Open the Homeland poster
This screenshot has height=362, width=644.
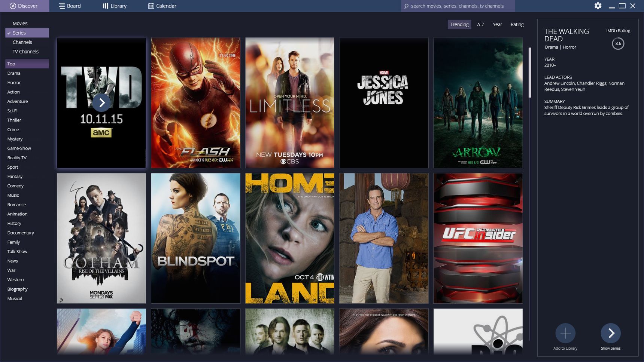click(x=290, y=238)
